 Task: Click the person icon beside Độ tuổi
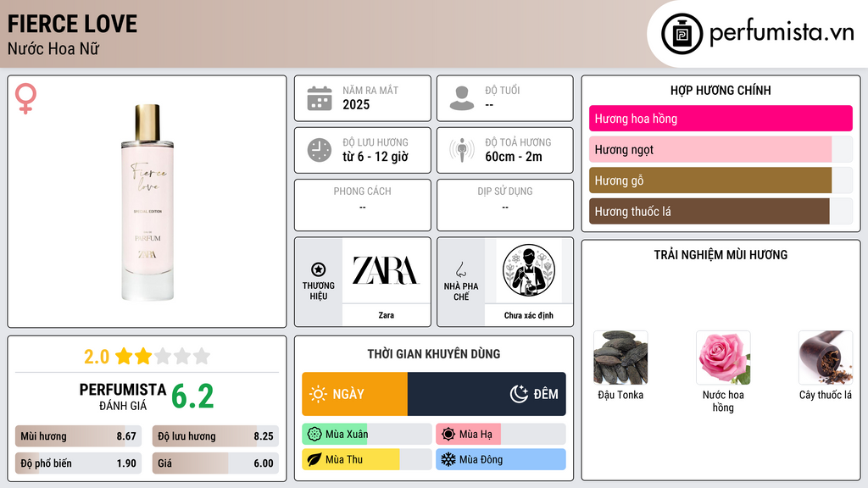click(462, 98)
